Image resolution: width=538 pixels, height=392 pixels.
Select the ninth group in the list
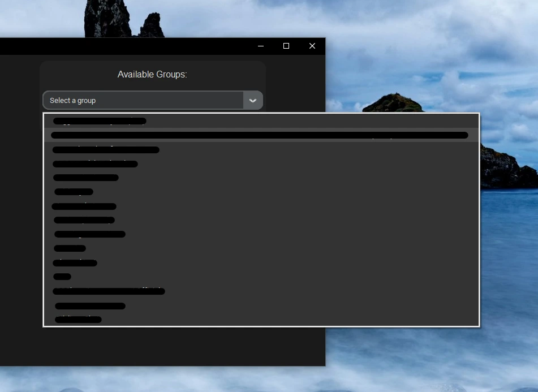(x=89, y=234)
